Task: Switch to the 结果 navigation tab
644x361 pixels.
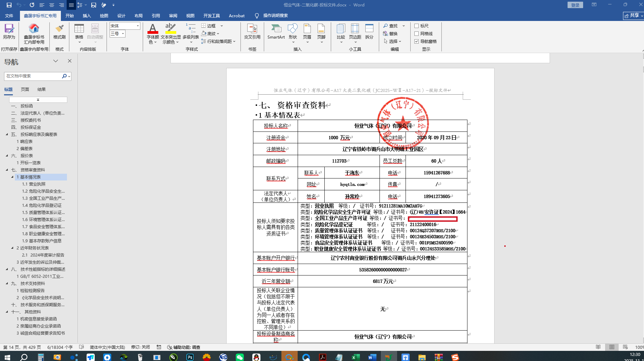Action: (42, 89)
